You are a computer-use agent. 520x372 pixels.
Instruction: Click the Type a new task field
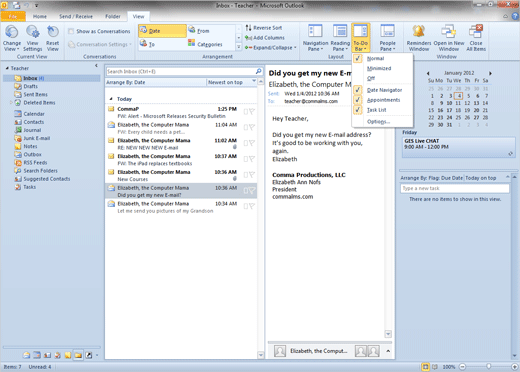455,188
